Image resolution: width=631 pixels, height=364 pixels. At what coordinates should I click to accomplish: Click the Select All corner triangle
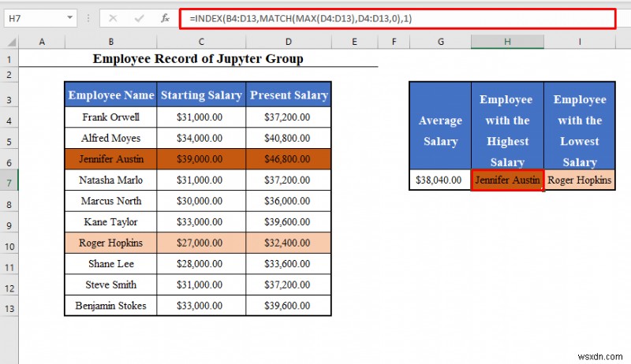(12, 43)
